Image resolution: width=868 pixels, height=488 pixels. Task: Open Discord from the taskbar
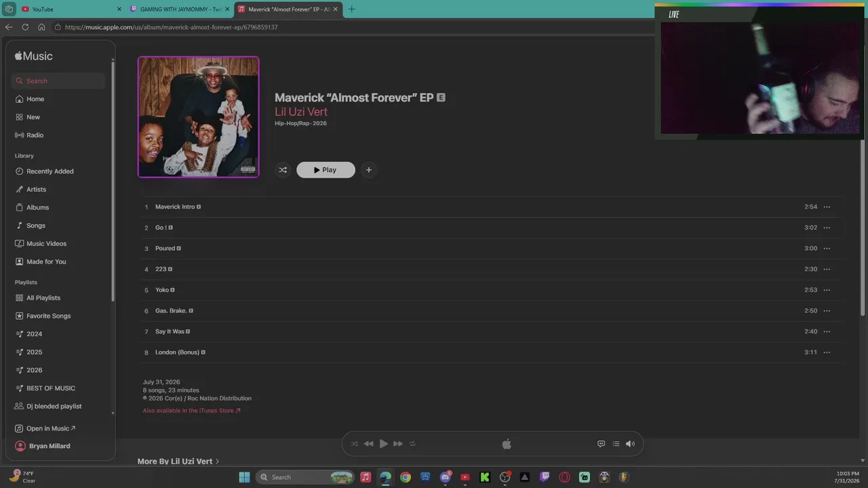[446, 477]
